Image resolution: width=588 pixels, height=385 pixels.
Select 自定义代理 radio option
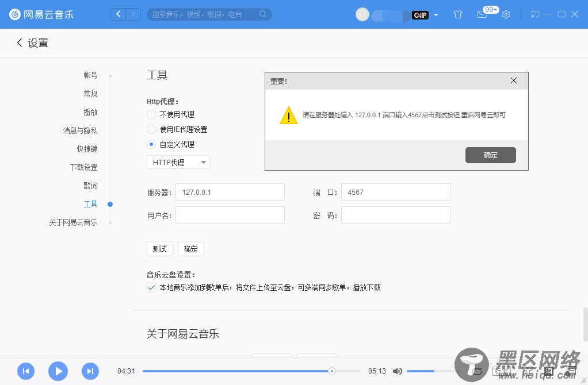point(151,144)
